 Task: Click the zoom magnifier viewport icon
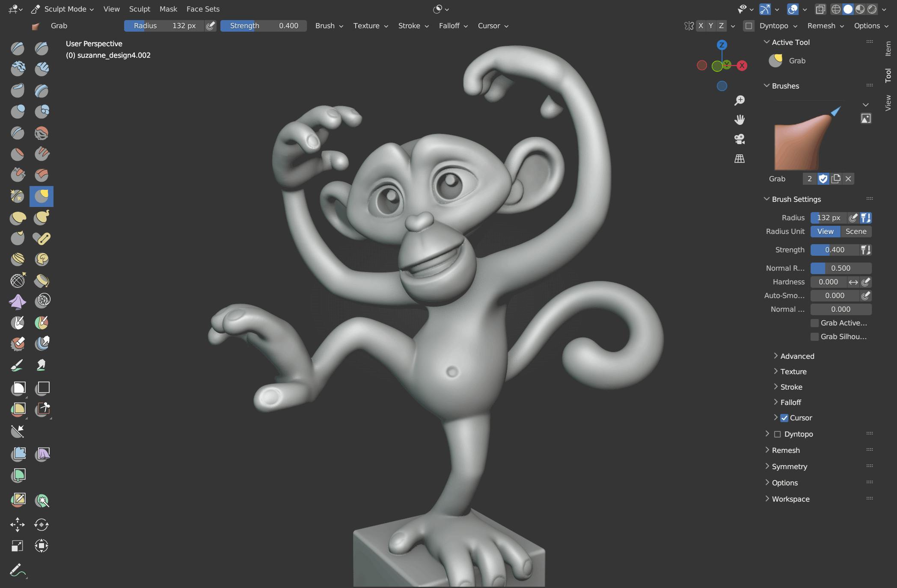[740, 100]
